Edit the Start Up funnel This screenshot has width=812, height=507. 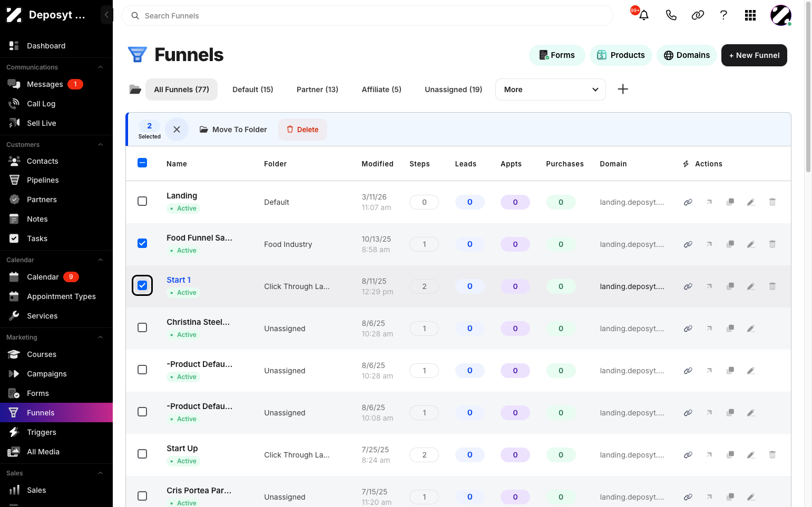pyautogui.click(x=751, y=455)
